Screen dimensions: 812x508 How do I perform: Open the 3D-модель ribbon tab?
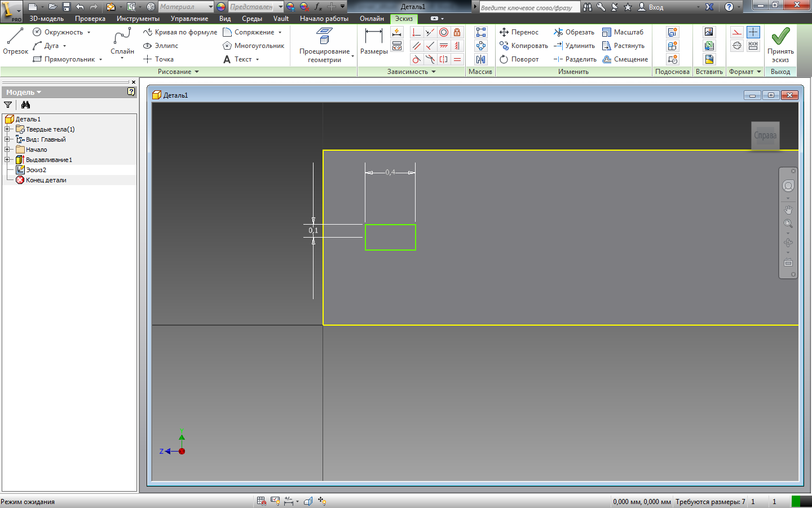point(46,19)
